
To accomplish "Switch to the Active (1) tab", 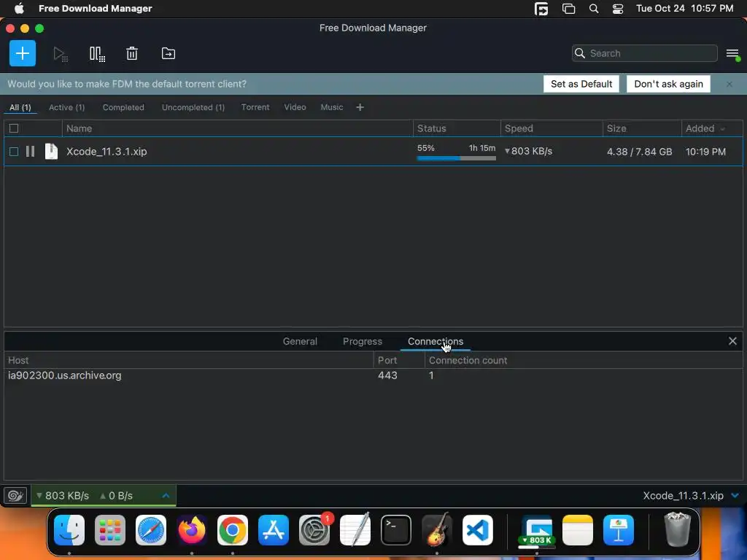I will pos(66,107).
